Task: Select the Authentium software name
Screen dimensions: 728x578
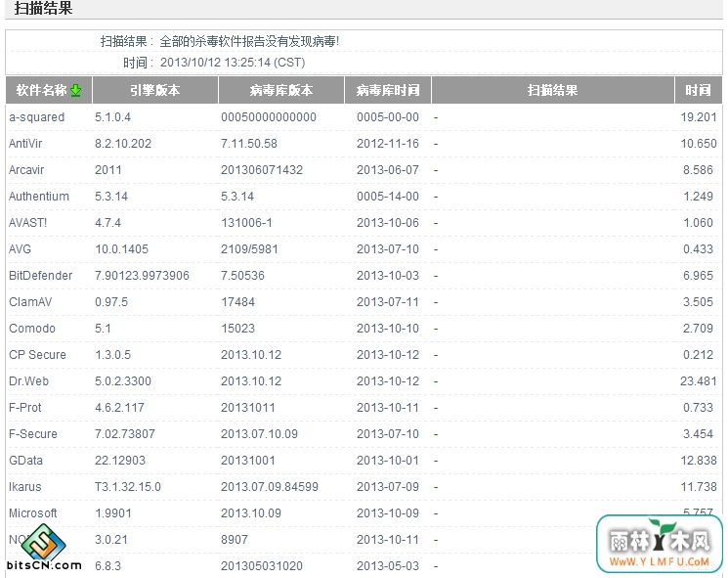Action: click(x=39, y=197)
